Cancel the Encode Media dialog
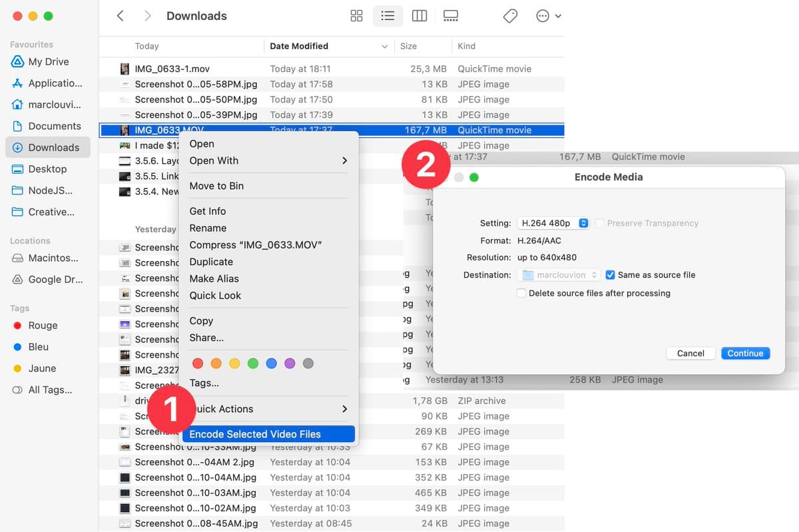This screenshot has width=799, height=532. (x=690, y=354)
